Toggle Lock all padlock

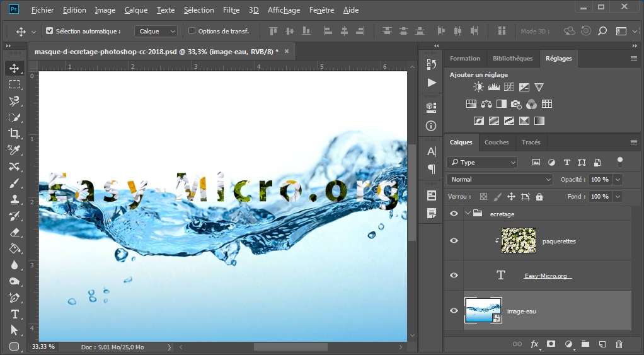pyautogui.click(x=539, y=197)
